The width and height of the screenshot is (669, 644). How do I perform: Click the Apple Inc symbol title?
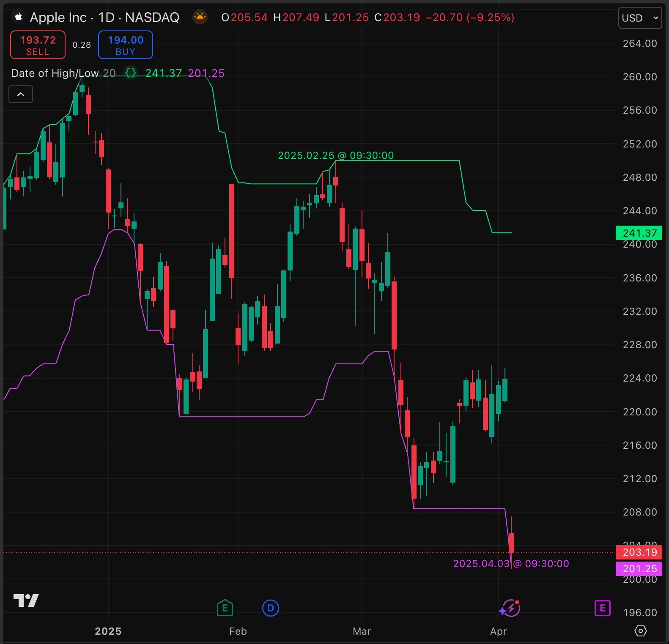point(104,17)
